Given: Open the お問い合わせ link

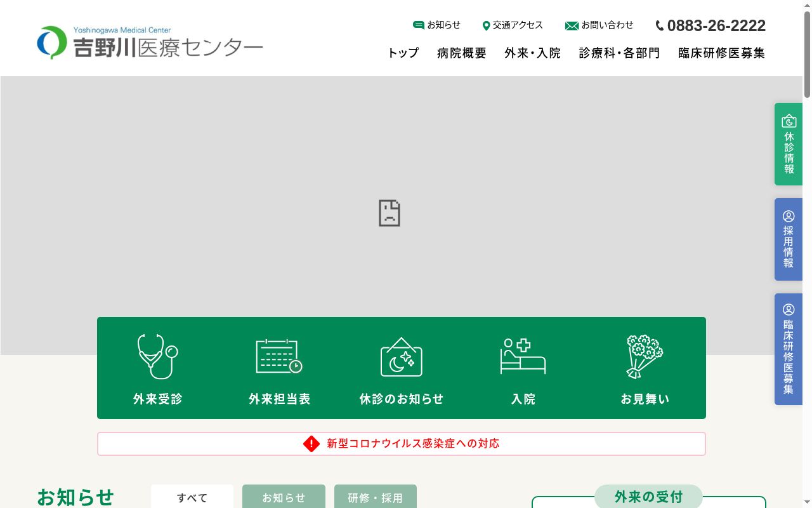Looking at the screenshot, I should pyautogui.click(x=607, y=25).
